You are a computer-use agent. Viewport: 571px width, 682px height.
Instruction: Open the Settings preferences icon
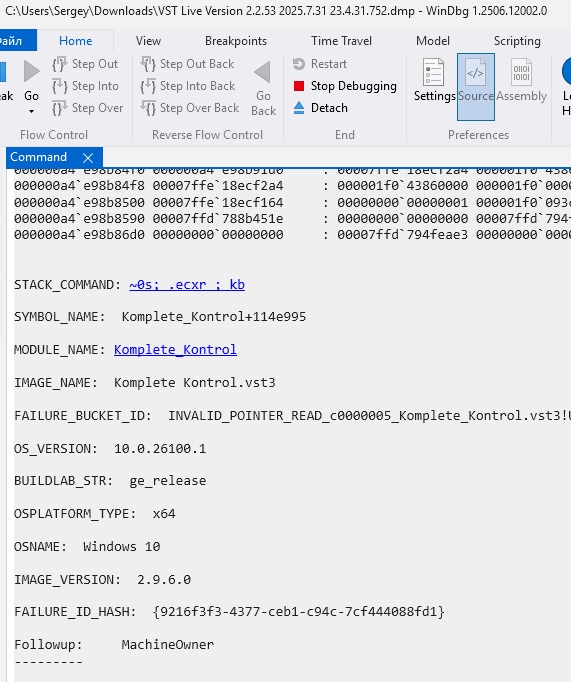(x=434, y=81)
